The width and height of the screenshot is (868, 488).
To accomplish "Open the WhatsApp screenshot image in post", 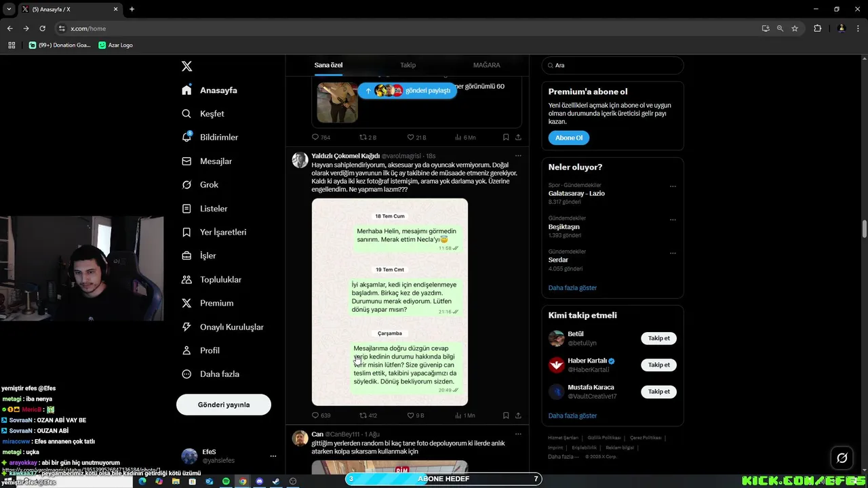I will click(x=390, y=302).
